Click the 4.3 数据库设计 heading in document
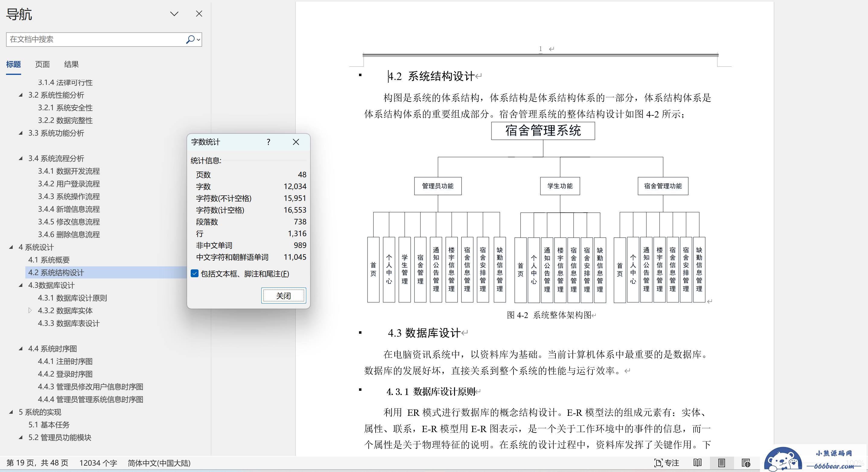The width and height of the screenshot is (868, 472). (424, 333)
